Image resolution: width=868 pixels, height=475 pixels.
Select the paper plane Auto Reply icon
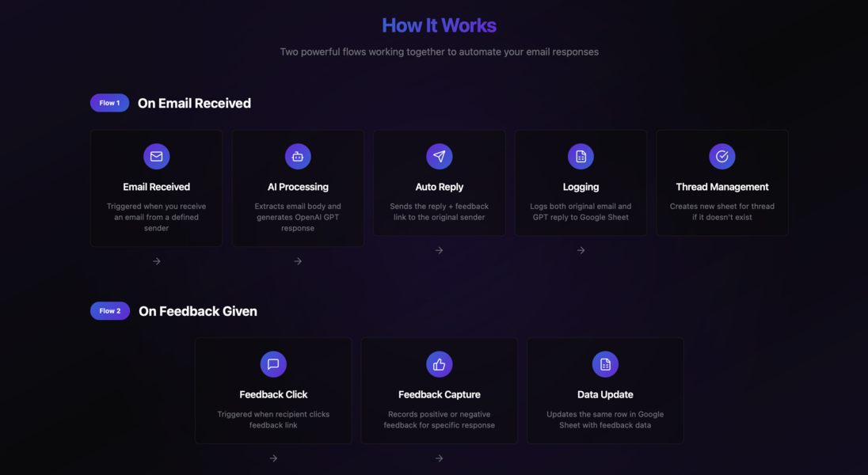coord(439,157)
